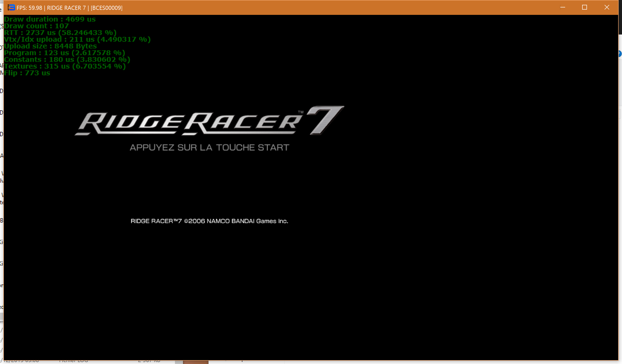Click the scrollbar at window's left edge
The image size is (622, 364).
click(1, 317)
